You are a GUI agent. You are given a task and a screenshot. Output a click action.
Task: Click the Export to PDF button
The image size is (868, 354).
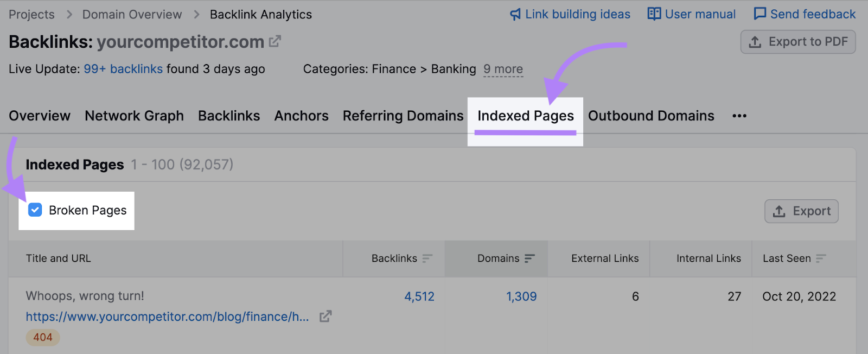click(798, 42)
